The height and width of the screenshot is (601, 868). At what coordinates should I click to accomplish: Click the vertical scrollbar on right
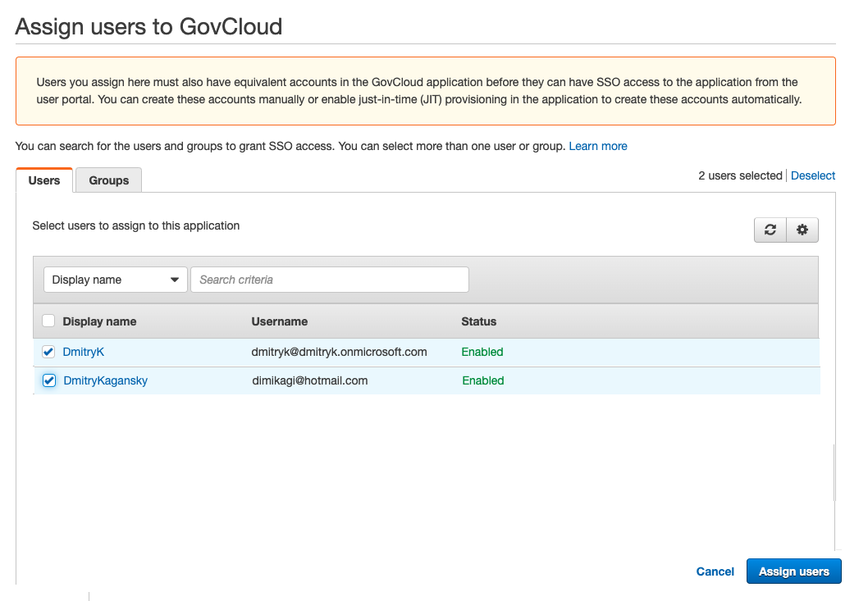point(834,473)
